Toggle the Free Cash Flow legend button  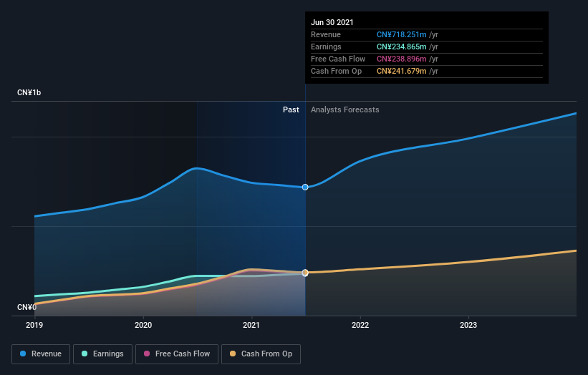tap(177, 354)
